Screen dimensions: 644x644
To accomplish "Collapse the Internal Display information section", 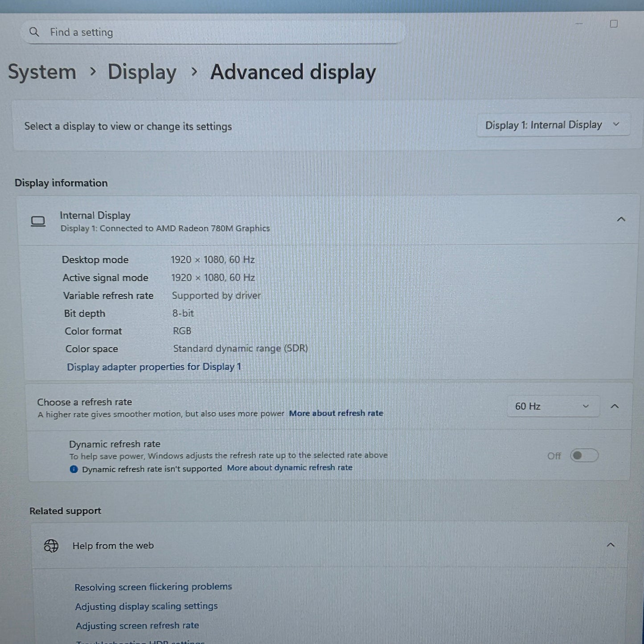I will point(620,219).
